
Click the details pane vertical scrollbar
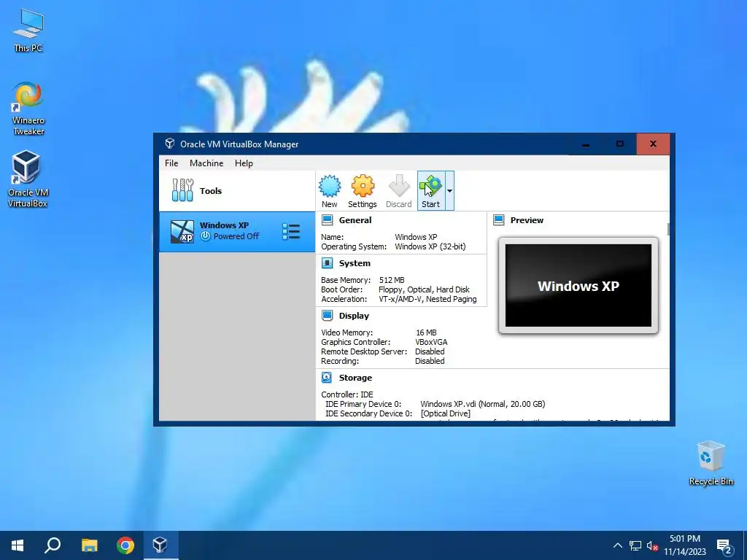(x=668, y=230)
